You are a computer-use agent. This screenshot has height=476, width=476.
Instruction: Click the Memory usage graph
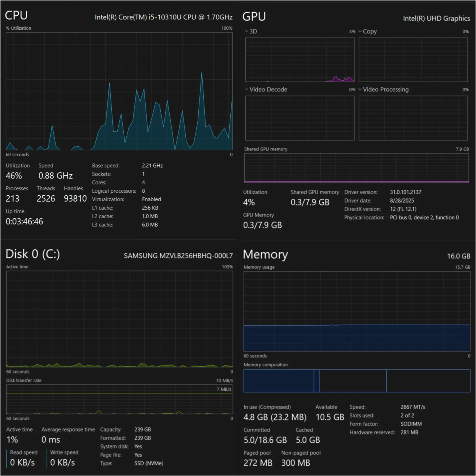(x=357, y=311)
